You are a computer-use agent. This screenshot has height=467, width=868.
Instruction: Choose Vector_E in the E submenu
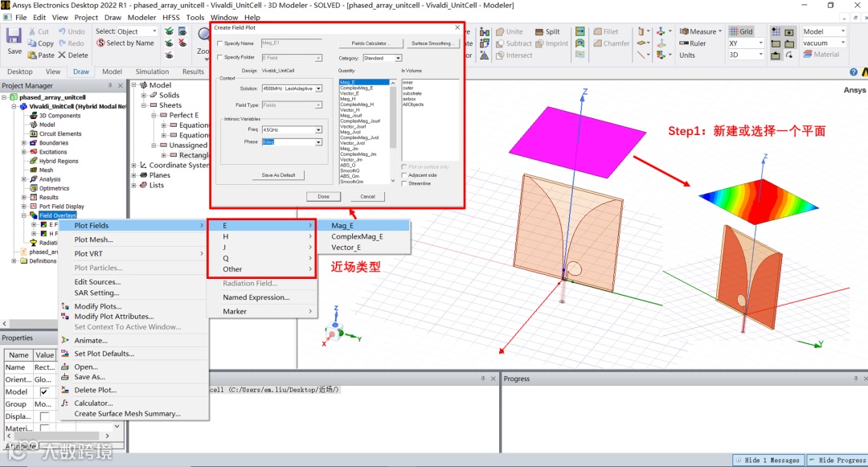[x=346, y=248]
